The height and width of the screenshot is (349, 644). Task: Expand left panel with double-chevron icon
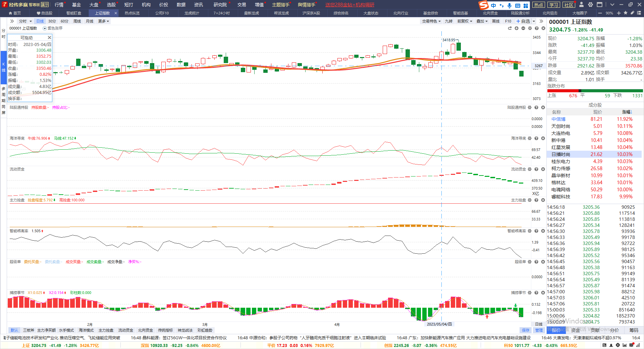pyautogui.click(x=12, y=21)
